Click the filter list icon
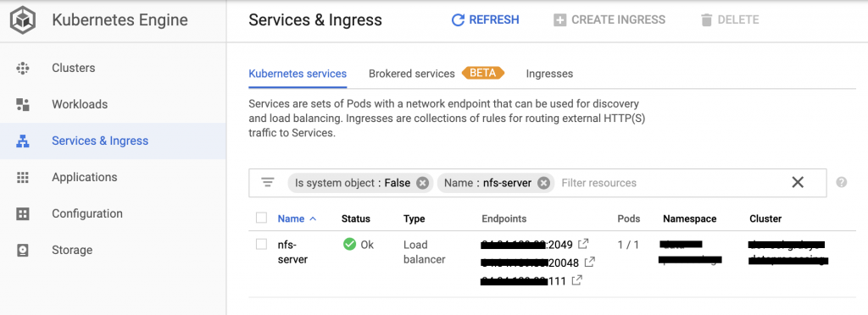 [268, 182]
